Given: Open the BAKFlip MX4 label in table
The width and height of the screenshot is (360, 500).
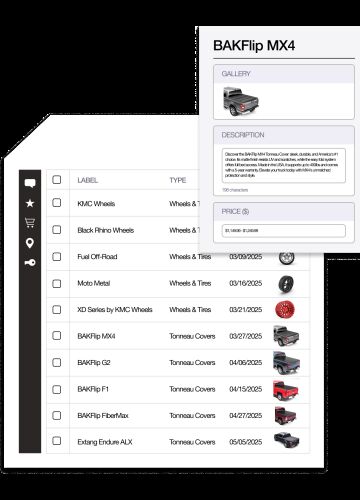Looking at the screenshot, I should coord(96,336).
